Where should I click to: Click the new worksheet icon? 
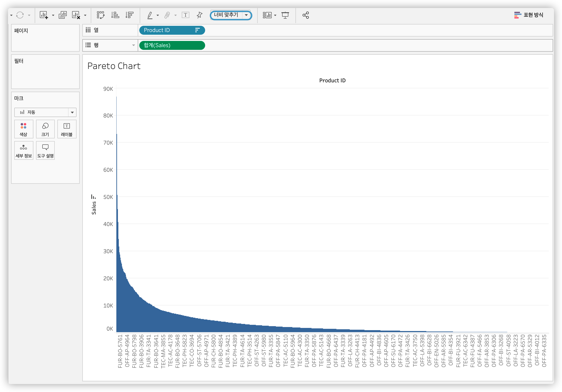[x=44, y=15]
